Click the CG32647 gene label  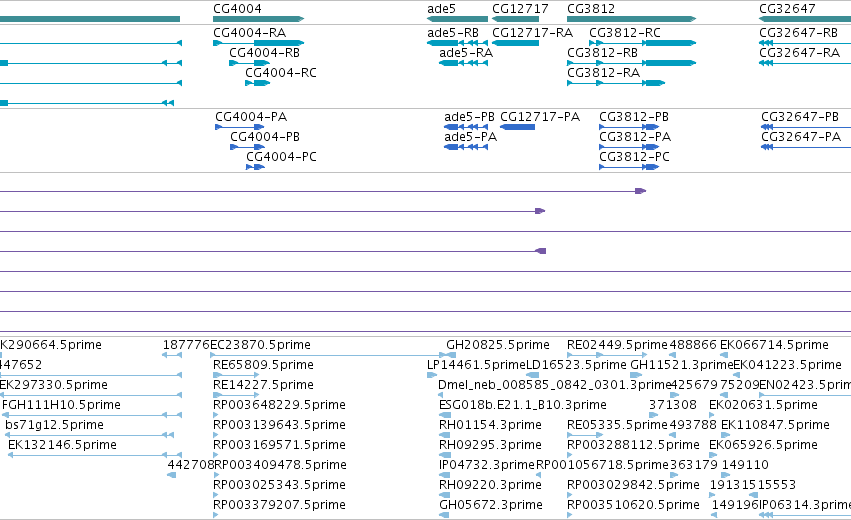coord(787,9)
